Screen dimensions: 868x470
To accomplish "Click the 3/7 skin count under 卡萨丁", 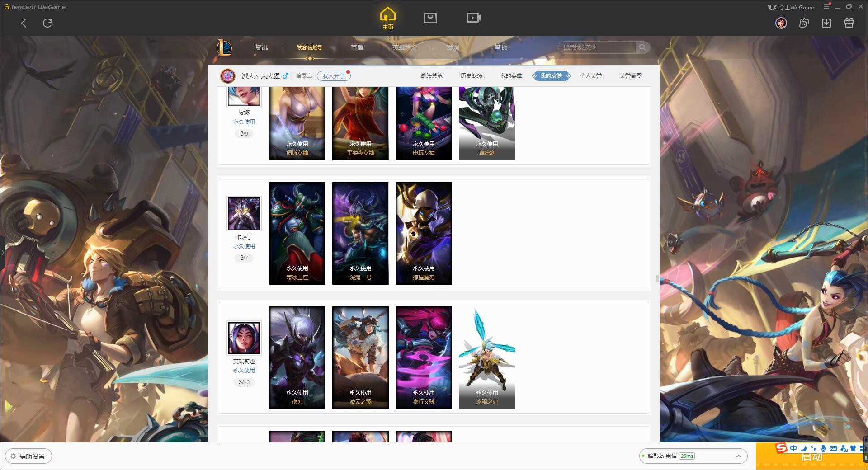I will [244, 258].
